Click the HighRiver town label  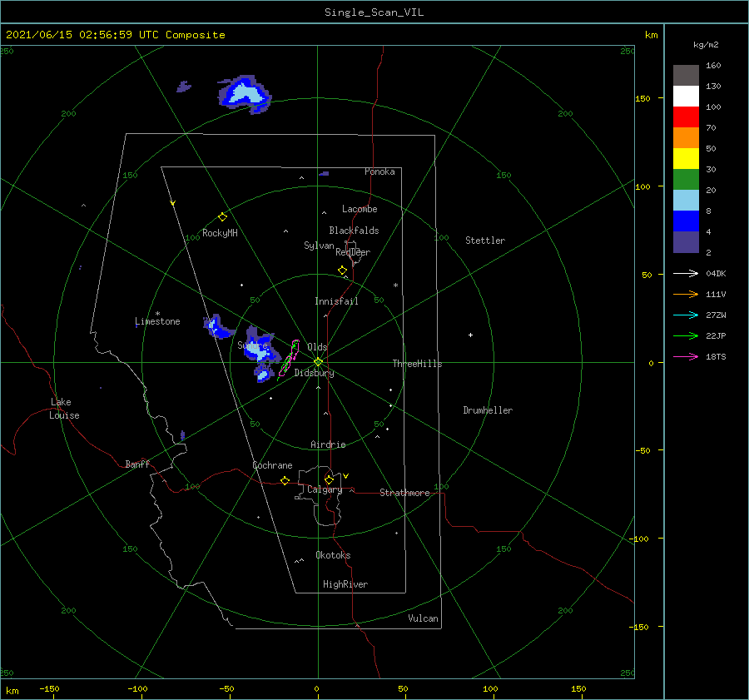click(x=345, y=584)
